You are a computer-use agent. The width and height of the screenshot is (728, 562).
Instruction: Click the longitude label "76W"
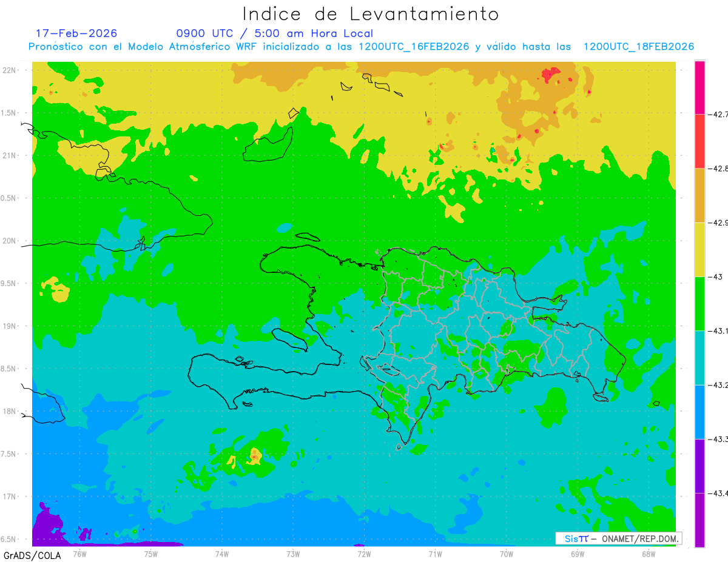tap(79, 553)
